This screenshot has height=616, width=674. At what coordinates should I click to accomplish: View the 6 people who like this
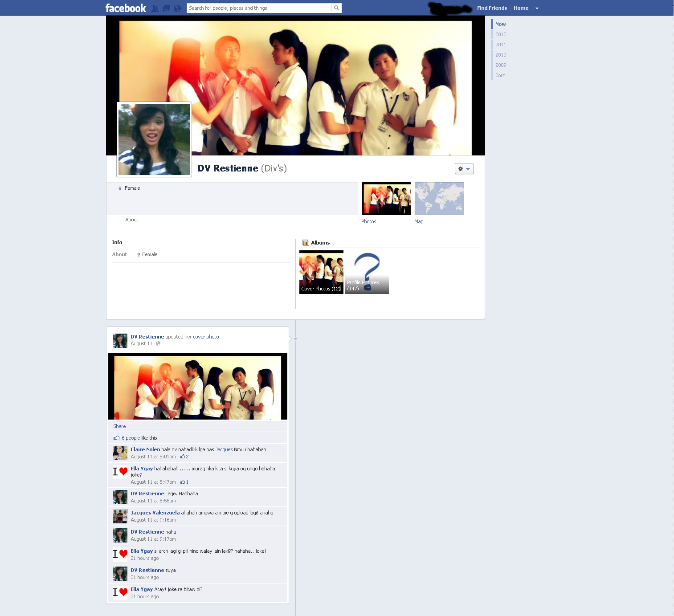point(131,438)
